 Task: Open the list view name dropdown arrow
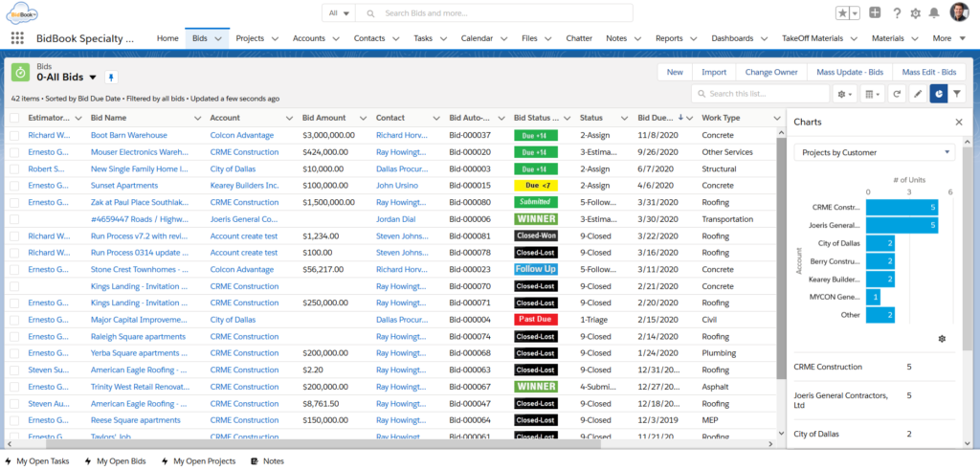tap(93, 78)
